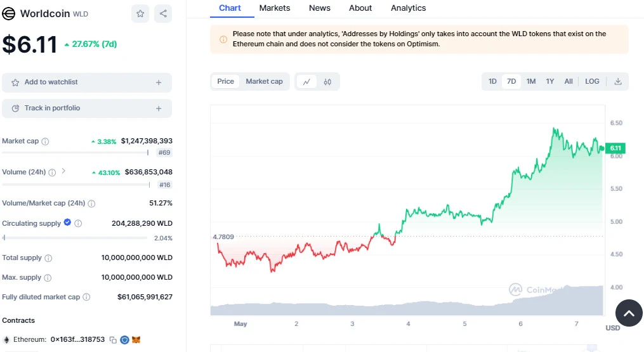Click volume value $636,853,048
Viewport: 644px width, 352px height.
point(148,172)
